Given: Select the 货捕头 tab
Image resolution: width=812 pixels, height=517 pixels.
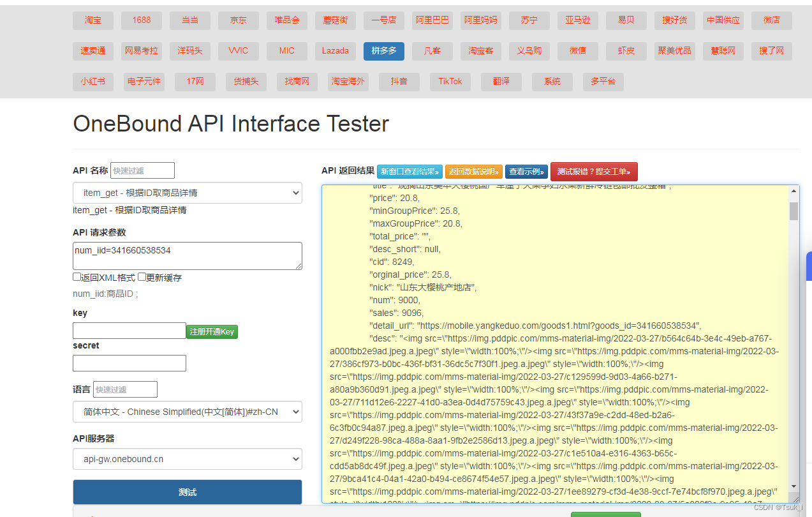Looking at the screenshot, I should pos(246,82).
